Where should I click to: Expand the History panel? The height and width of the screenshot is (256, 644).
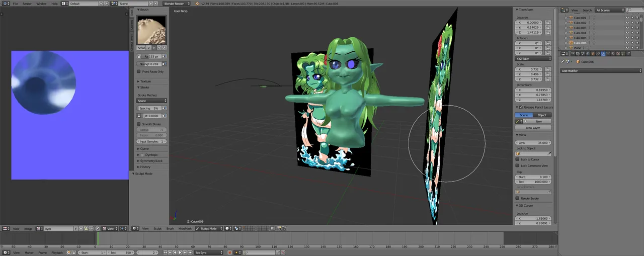click(x=145, y=167)
